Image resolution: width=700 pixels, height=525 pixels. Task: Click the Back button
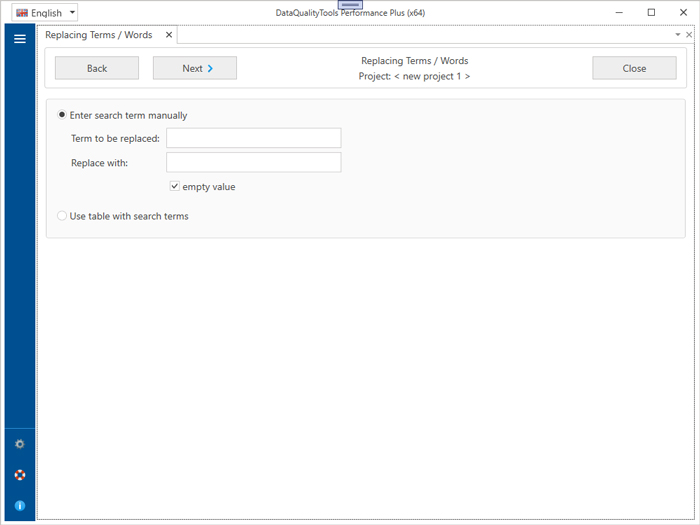[x=97, y=68]
